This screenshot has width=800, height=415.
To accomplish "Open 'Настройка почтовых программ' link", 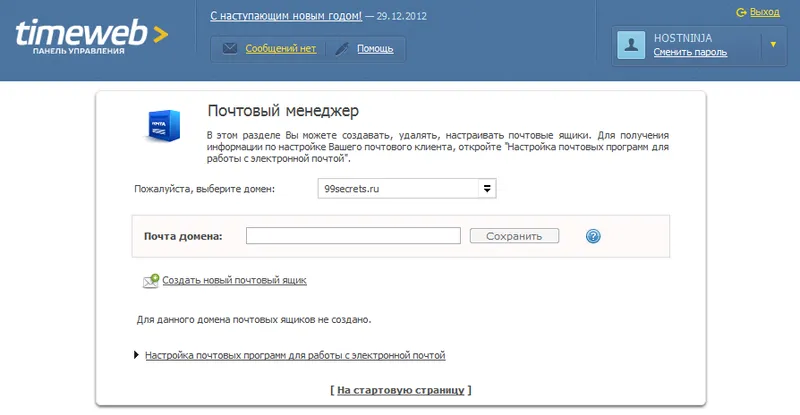I will (295, 355).
